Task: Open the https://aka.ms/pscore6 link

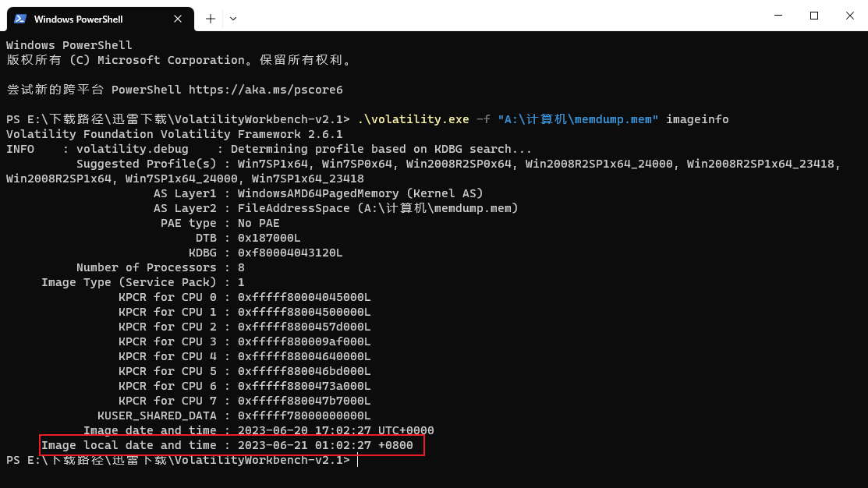Action: tap(265, 90)
